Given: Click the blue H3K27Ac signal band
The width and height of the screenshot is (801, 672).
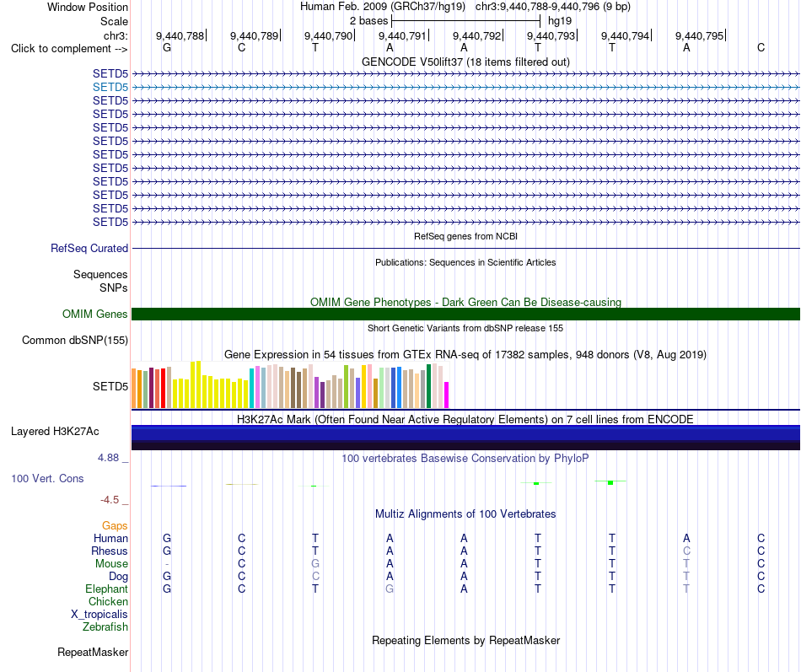Looking at the screenshot, I should click(x=465, y=433).
